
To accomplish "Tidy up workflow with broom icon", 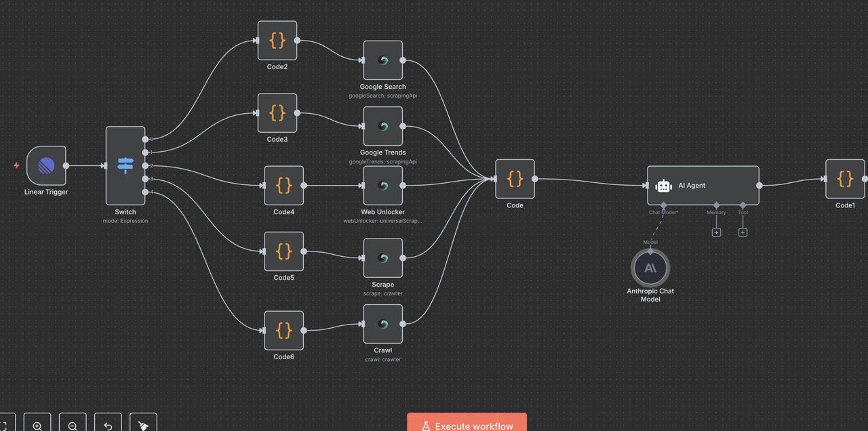I will (x=143, y=426).
